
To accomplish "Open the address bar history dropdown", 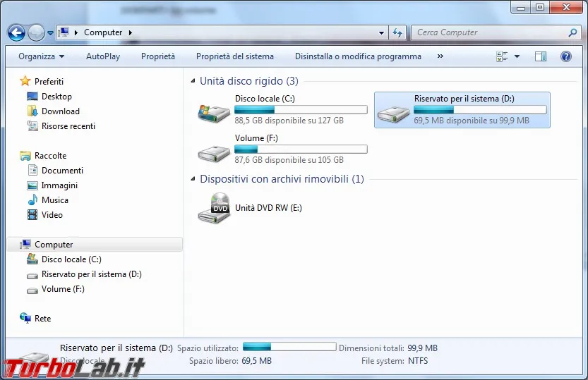I will click(x=381, y=33).
